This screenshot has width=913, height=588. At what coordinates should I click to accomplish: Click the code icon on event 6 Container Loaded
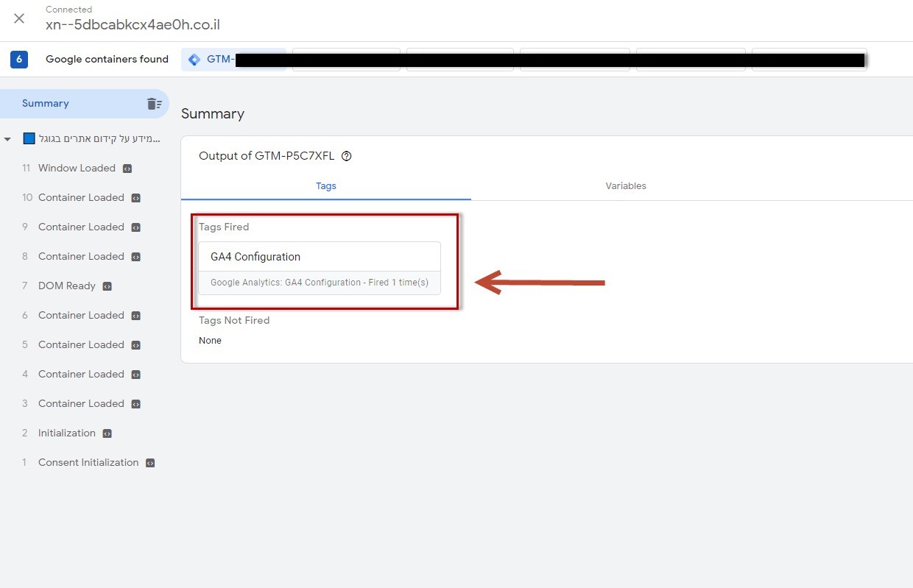(x=135, y=316)
